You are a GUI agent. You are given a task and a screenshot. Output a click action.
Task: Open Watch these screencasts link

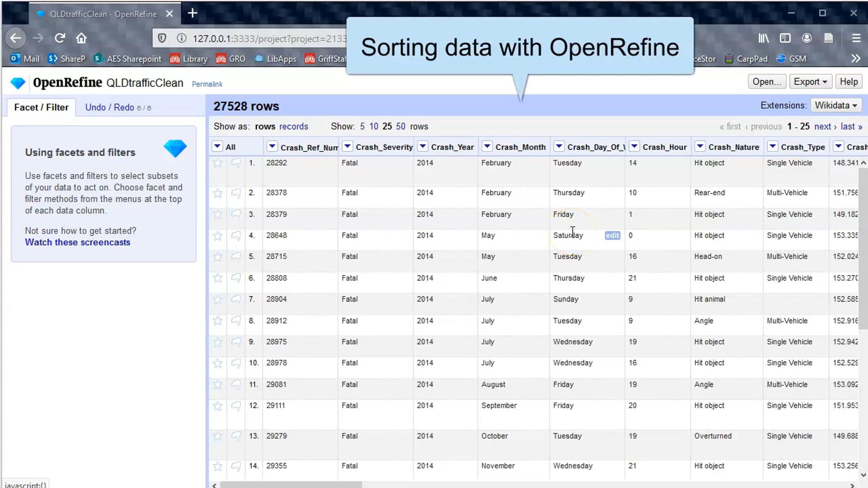coord(77,242)
